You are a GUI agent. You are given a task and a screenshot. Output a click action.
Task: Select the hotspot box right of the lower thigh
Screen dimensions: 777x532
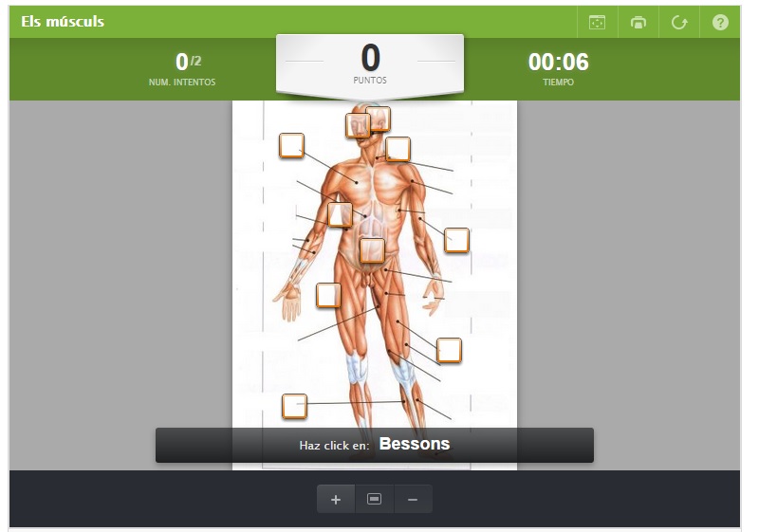tap(449, 350)
